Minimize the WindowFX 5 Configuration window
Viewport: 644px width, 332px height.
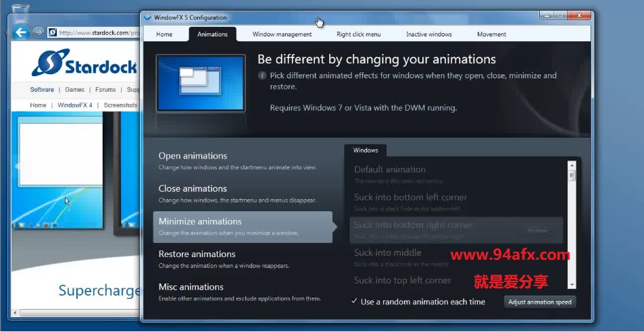pos(546,15)
